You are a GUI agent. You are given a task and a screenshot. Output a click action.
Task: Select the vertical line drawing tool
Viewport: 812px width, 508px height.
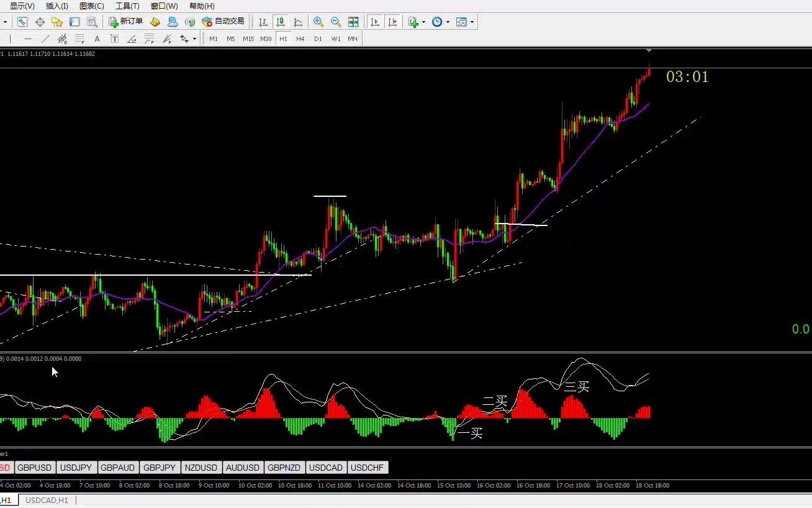tap(10, 39)
